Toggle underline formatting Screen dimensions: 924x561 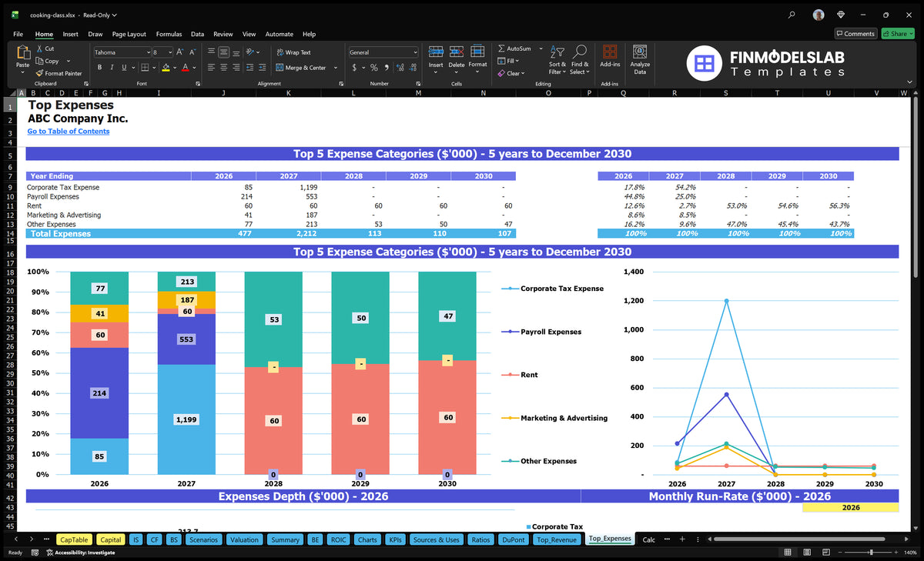[x=123, y=68]
